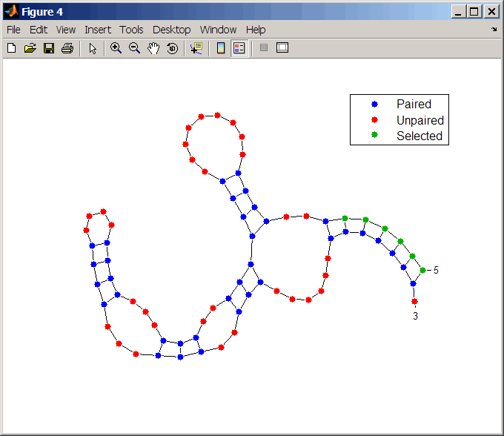504x436 pixels.
Task: Click the MATLAB logo in the title bar
Action: 12,12
